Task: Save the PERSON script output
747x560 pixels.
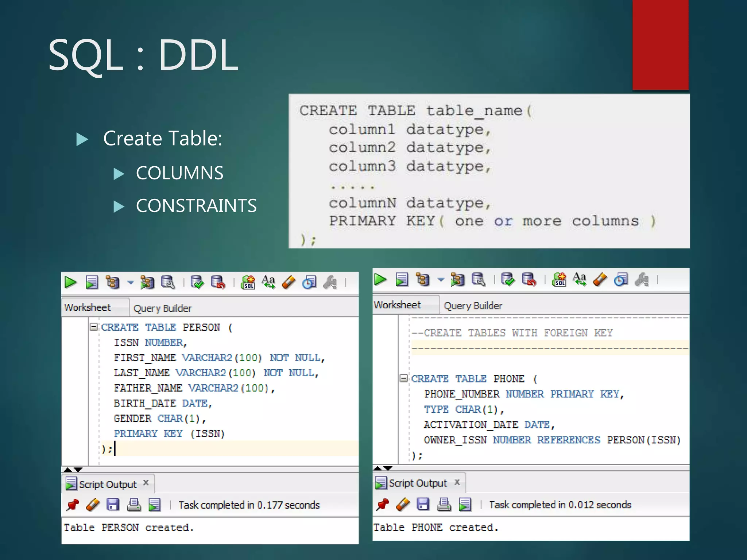Action: point(113,505)
